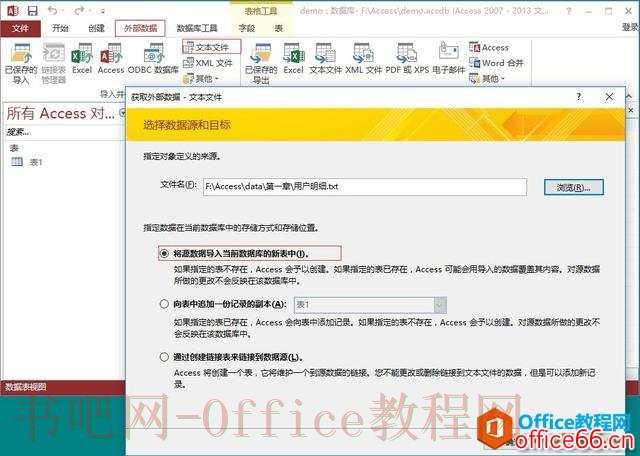Viewport: 640px width, 456px height.
Task: Export to an Access database
Action: (489, 47)
